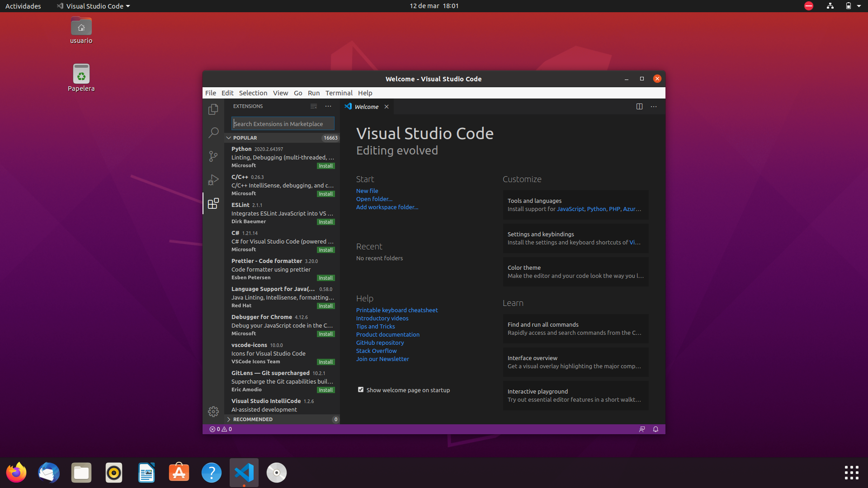Collapse the POPULAR extensions section
This screenshot has height=488, width=868.
pyautogui.click(x=282, y=138)
